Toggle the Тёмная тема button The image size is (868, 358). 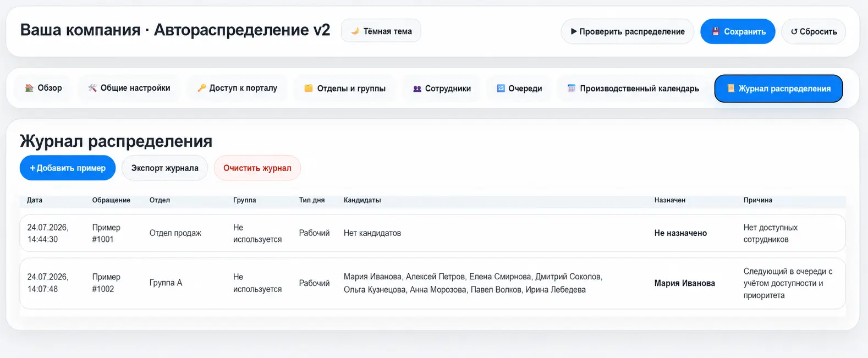point(381,31)
